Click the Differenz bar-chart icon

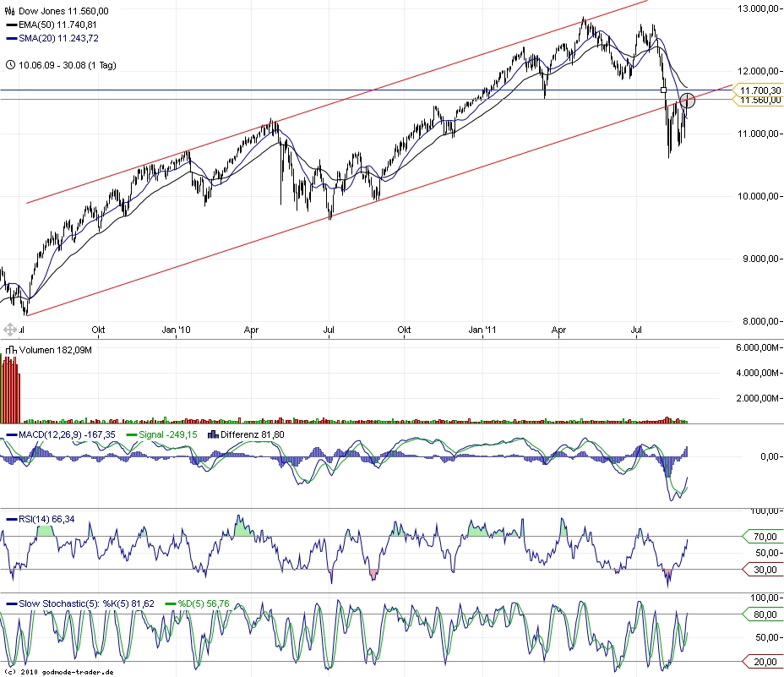[x=214, y=434]
